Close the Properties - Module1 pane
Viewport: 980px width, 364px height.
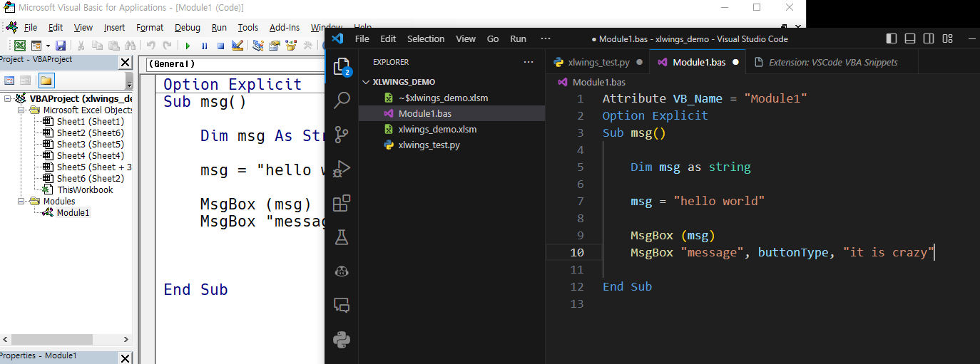[125, 358]
